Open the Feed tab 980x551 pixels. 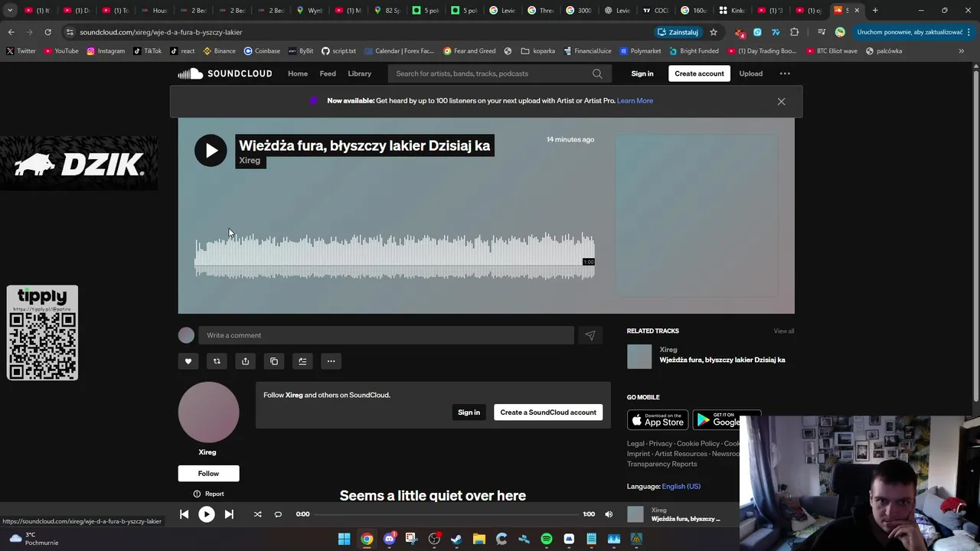click(x=328, y=73)
